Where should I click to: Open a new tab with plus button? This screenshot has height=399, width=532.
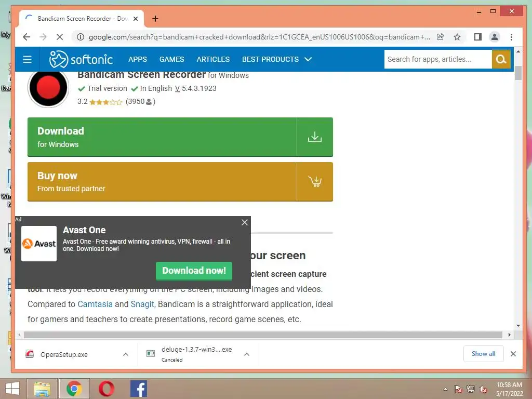click(x=155, y=19)
